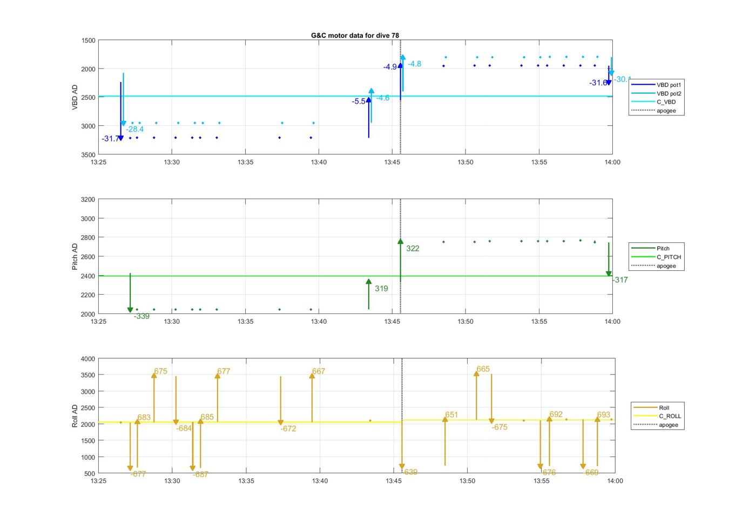Click the '-339' pitch data label
The image size is (756, 532).
coord(141,316)
